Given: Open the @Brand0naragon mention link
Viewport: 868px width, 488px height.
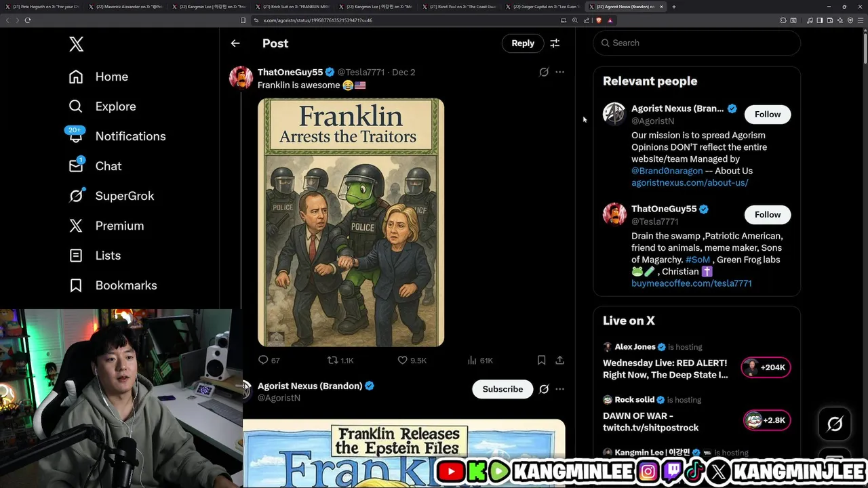Looking at the screenshot, I should click(667, 171).
